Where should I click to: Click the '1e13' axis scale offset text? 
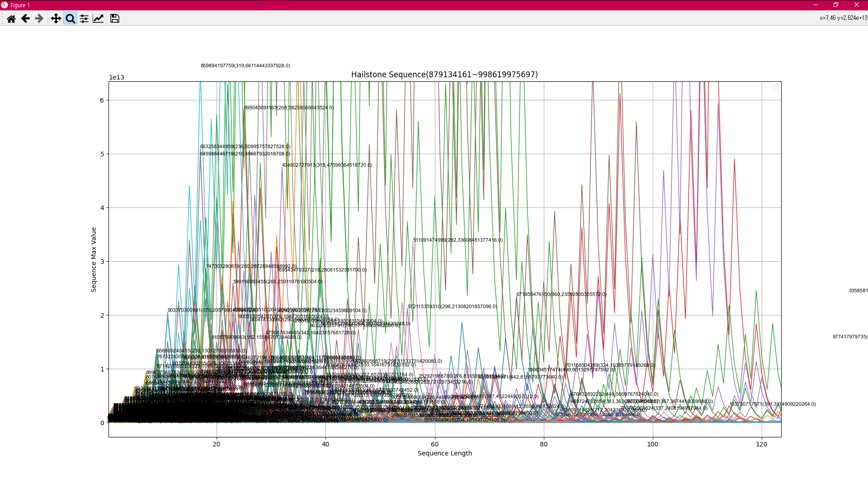coord(117,78)
